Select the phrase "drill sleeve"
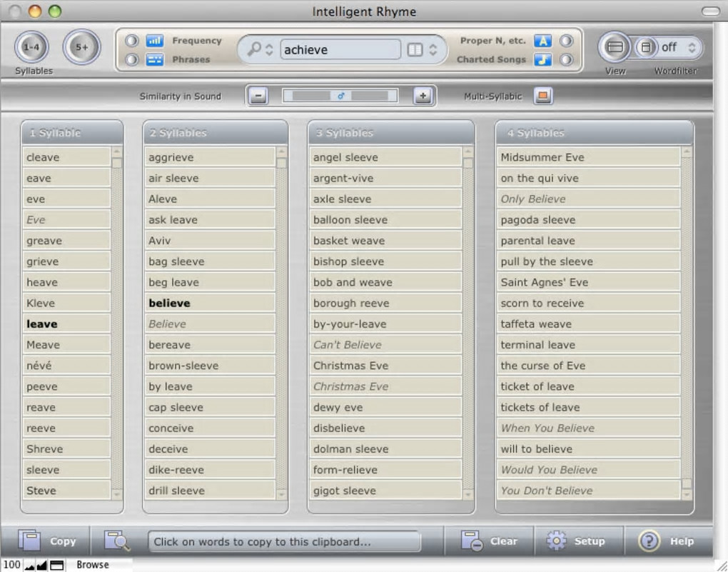This screenshot has width=728, height=572. click(210, 490)
